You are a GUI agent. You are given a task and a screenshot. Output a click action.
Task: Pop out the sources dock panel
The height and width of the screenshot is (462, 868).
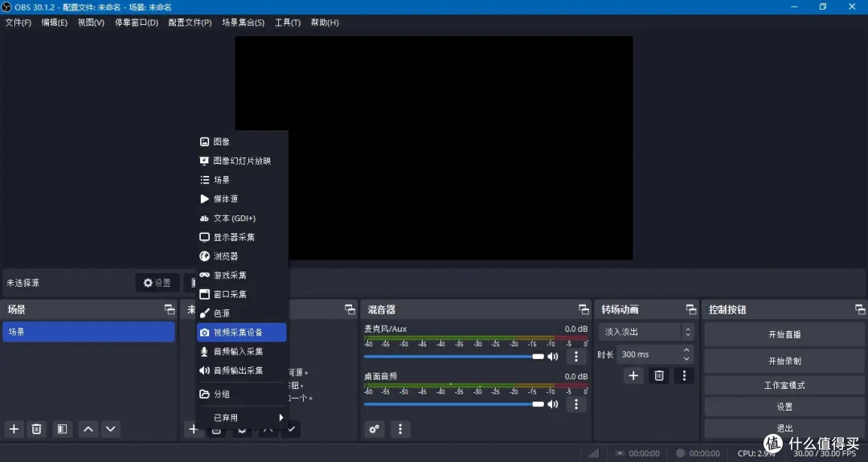point(350,310)
